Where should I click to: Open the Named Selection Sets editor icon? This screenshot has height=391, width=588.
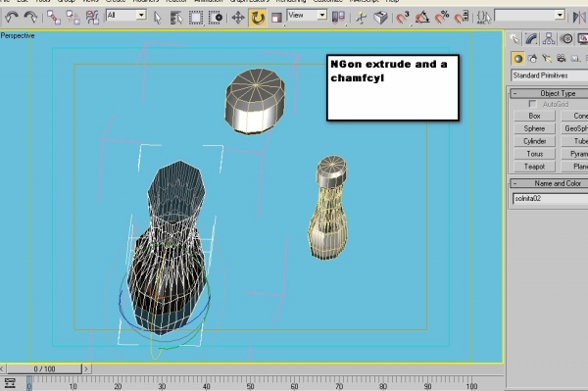[x=484, y=18]
